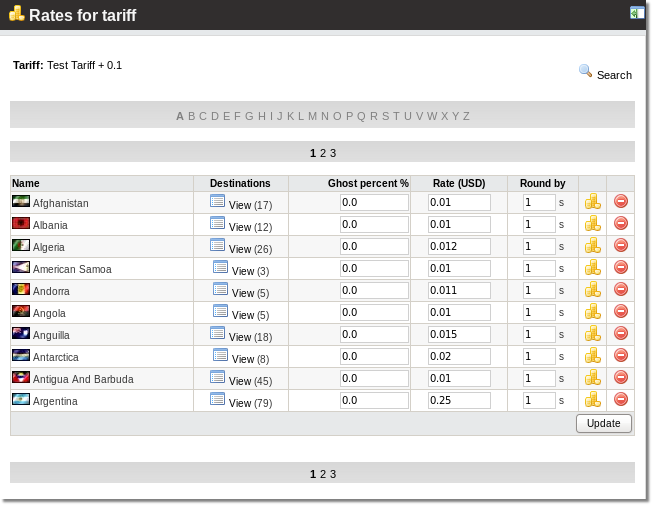This screenshot has width=652, height=505.
Task: Remove the Anguilla rate using red icon
Action: point(620,334)
